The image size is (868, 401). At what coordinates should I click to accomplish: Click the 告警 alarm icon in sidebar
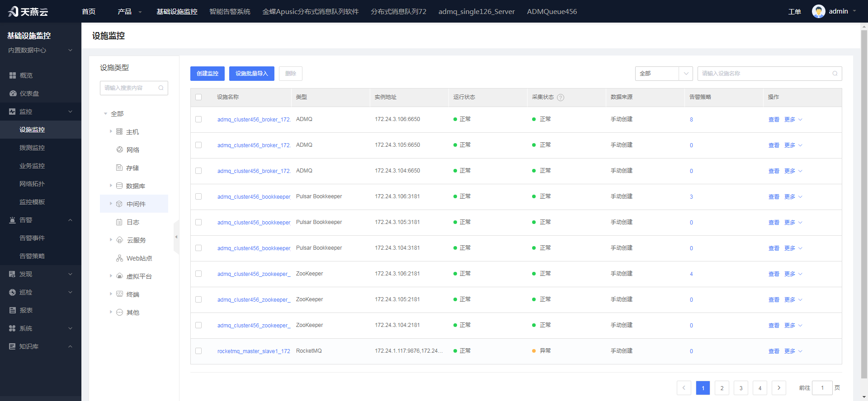(x=12, y=220)
